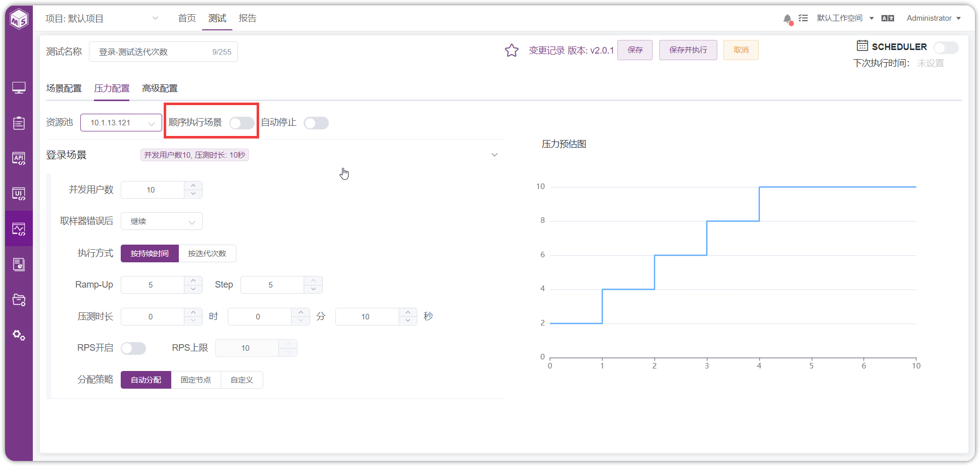The image size is (980, 466).
Task: Enable the 自动停止 switch
Action: (x=316, y=123)
